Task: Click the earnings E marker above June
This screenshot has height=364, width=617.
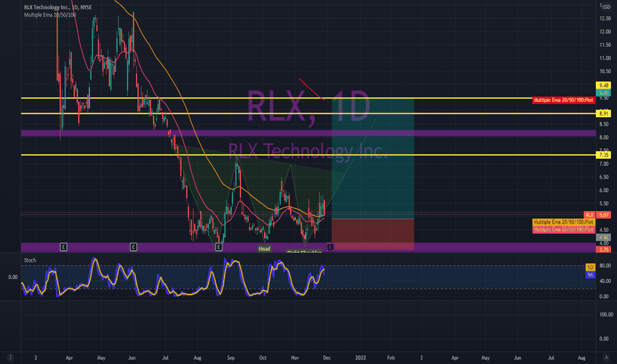Action: pos(133,247)
